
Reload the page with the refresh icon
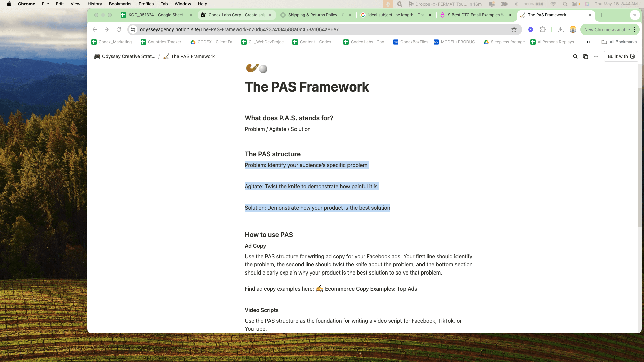(x=119, y=29)
